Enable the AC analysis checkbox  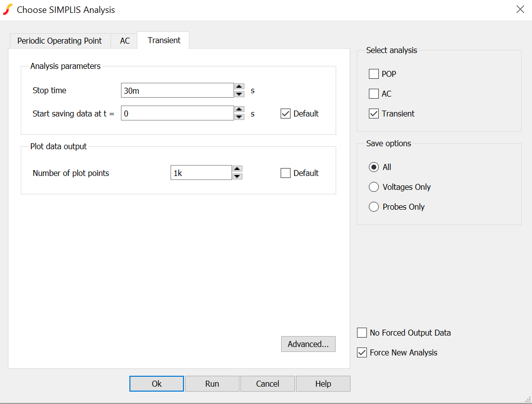point(374,94)
